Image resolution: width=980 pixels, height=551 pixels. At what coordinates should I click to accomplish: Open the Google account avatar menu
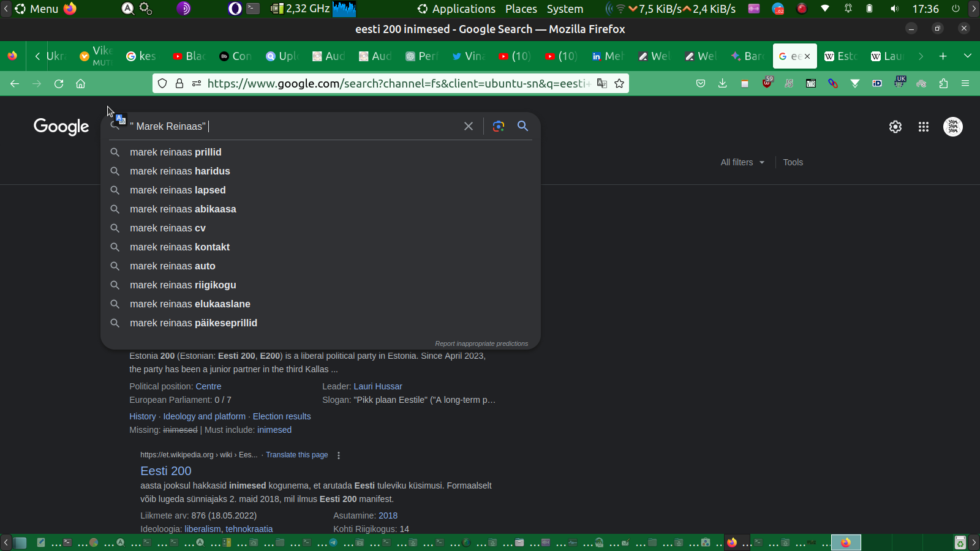(953, 127)
